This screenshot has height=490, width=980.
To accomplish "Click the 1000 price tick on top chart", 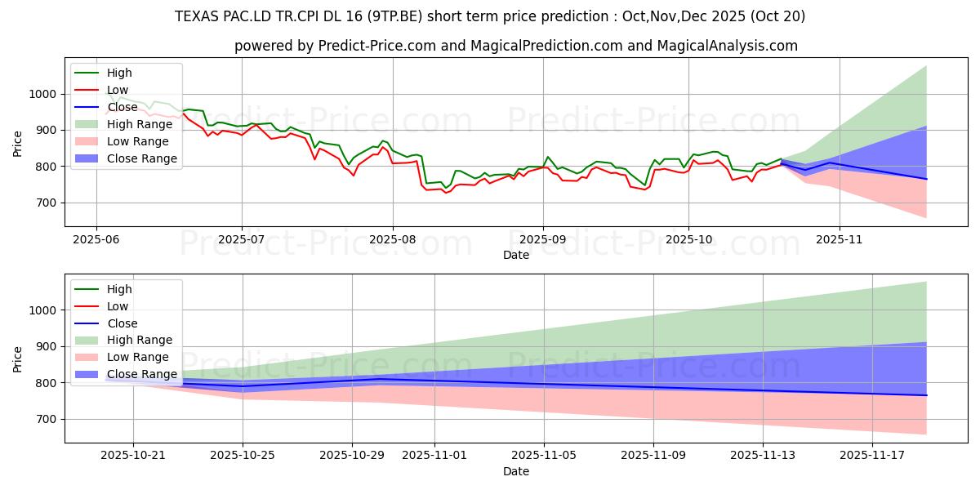I will (x=42, y=94).
